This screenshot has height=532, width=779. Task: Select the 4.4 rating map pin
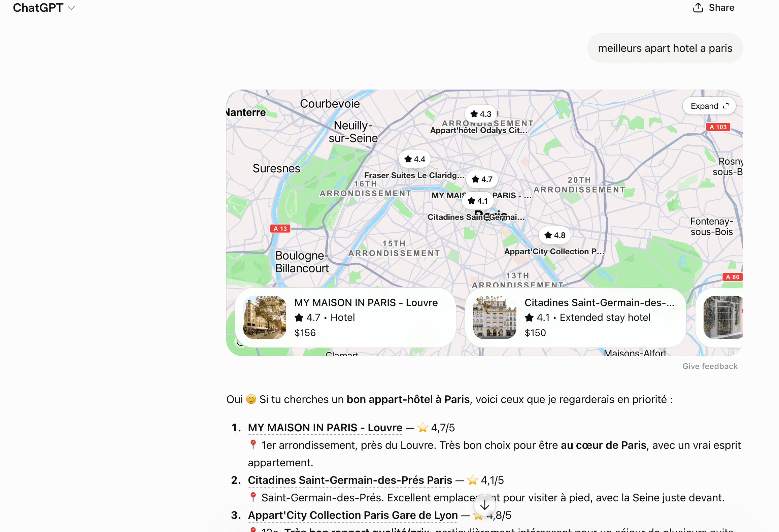[415, 159]
